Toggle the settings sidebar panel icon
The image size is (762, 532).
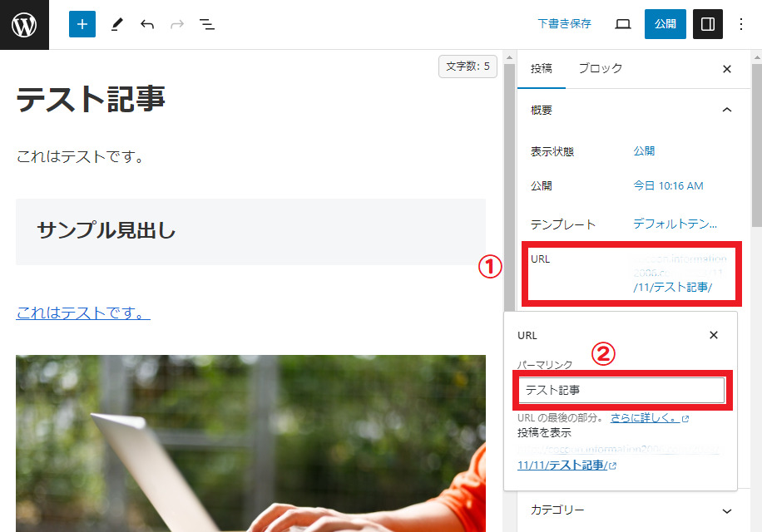[x=707, y=24]
